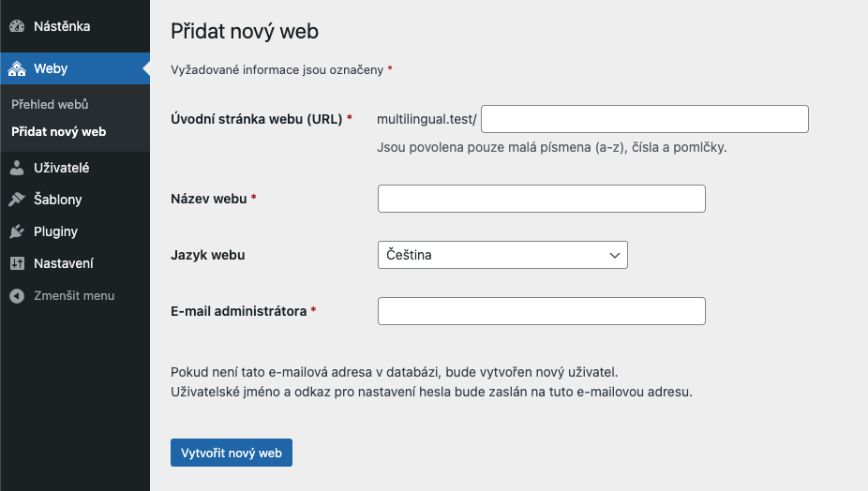Click the Weby houses icon in sidebar
The image size is (868, 491).
[17, 68]
